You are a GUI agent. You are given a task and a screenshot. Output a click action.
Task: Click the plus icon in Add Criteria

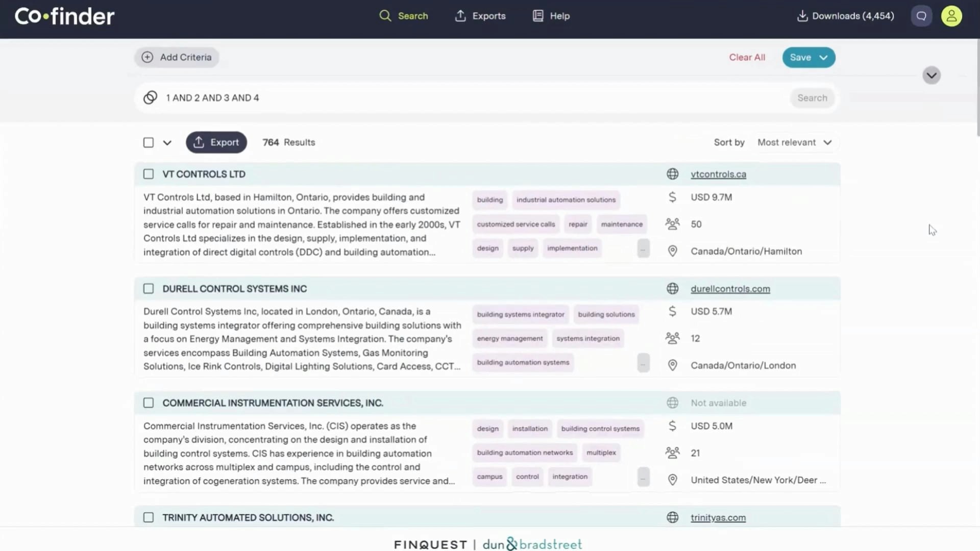click(x=148, y=57)
